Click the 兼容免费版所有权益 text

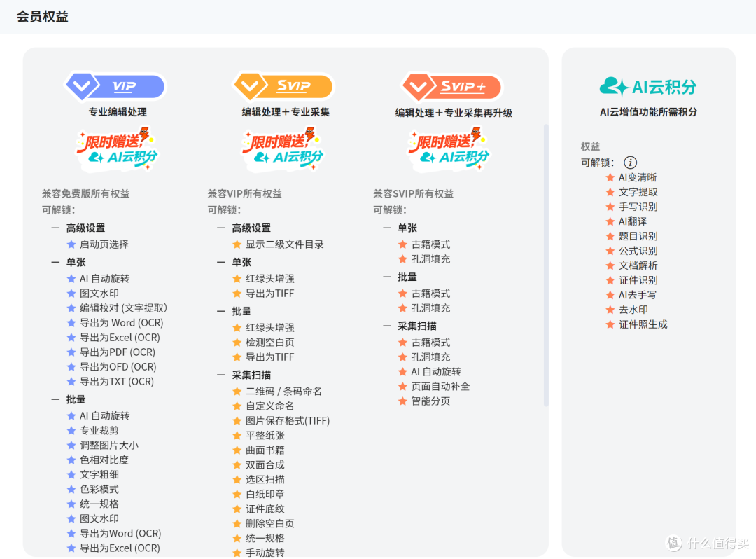point(86,194)
